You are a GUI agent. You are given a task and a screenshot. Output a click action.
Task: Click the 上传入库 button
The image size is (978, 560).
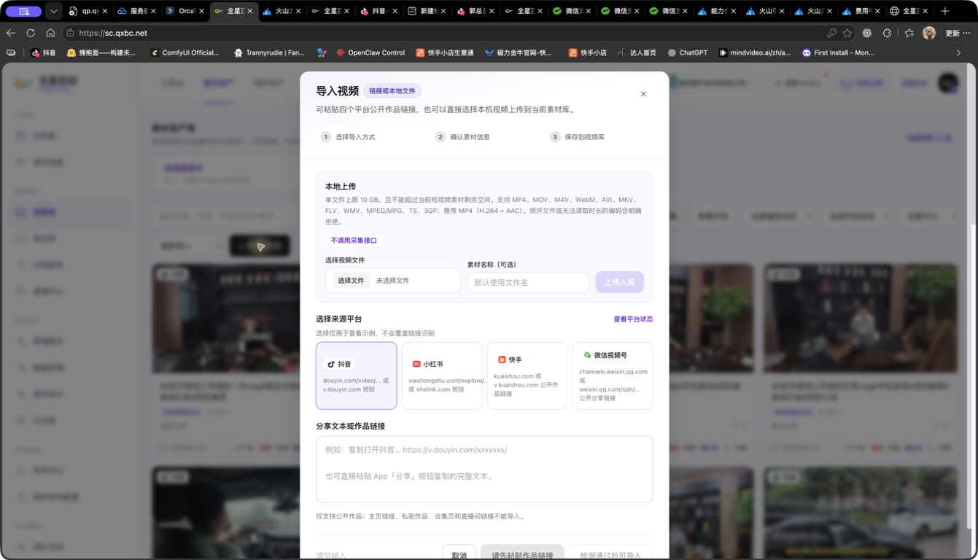[619, 282]
